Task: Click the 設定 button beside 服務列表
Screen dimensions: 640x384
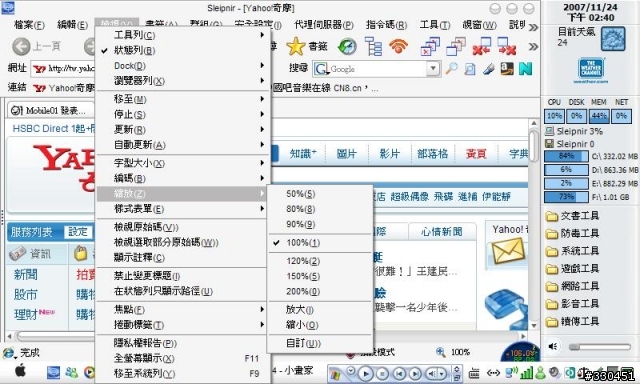Action: tap(78, 232)
